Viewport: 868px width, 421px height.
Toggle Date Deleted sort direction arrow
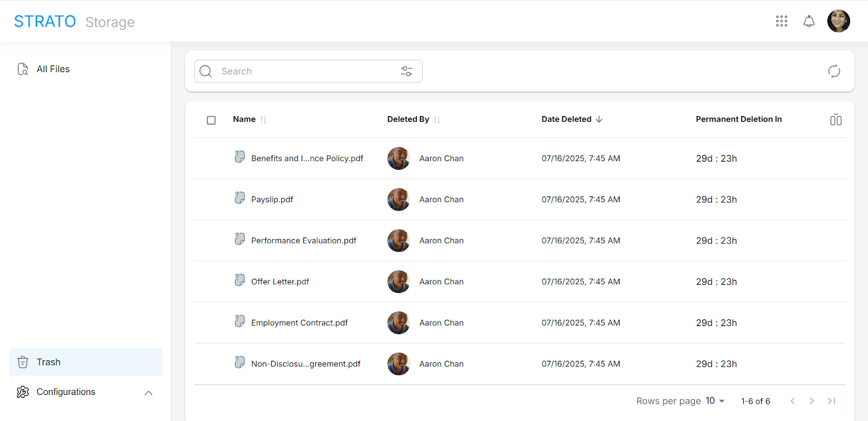point(599,119)
